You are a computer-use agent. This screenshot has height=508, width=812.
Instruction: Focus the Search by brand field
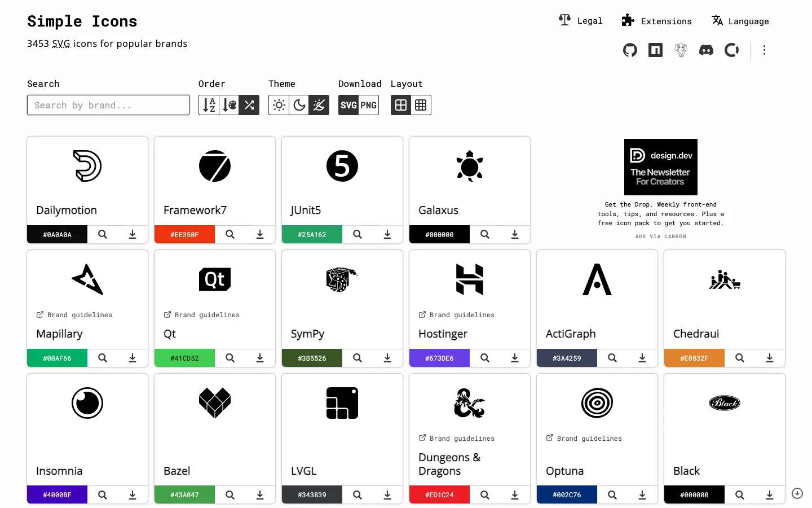108,105
